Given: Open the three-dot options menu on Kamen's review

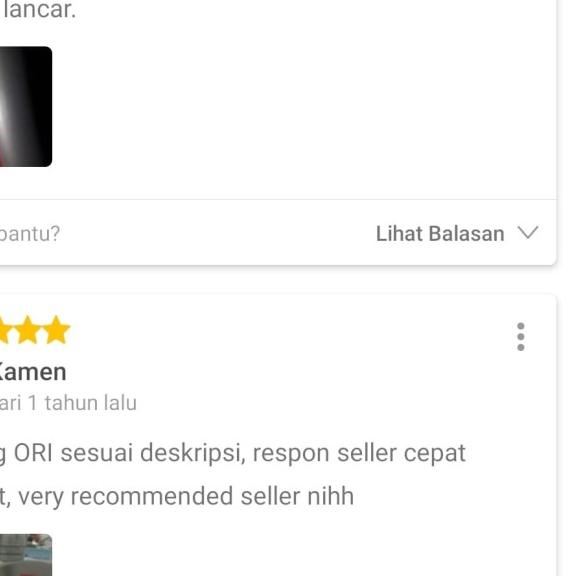Looking at the screenshot, I should pyautogui.click(x=520, y=337).
